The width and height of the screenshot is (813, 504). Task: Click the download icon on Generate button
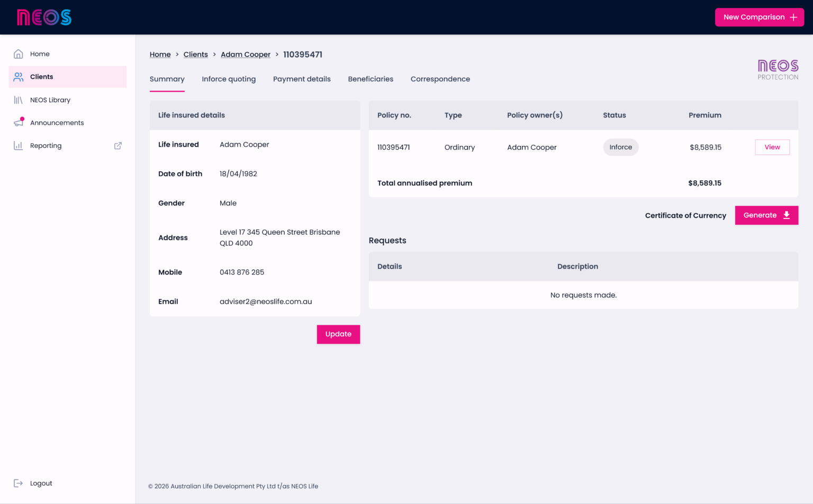tap(787, 215)
